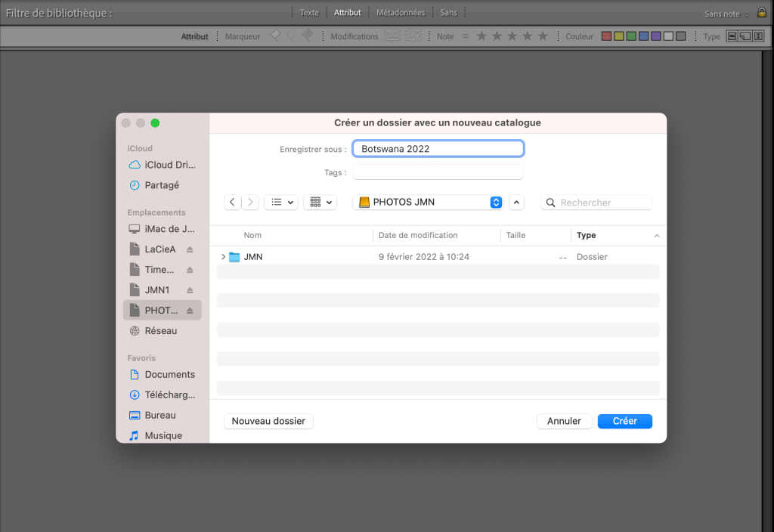The width and height of the screenshot is (774, 532).
Task: Toggle the flagged photos marker filter
Action: pyautogui.click(x=276, y=36)
